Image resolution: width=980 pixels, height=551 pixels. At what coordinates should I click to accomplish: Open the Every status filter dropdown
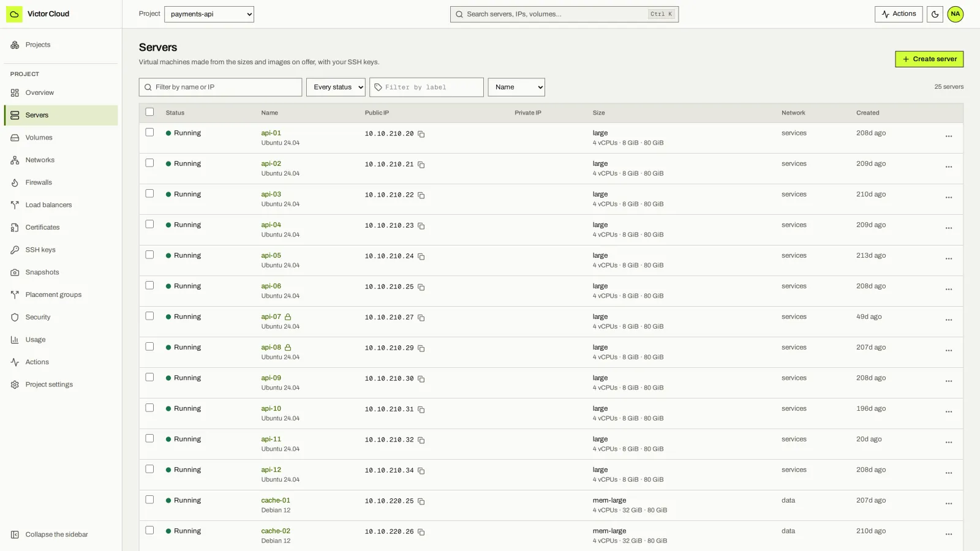[x=336, y=87]
